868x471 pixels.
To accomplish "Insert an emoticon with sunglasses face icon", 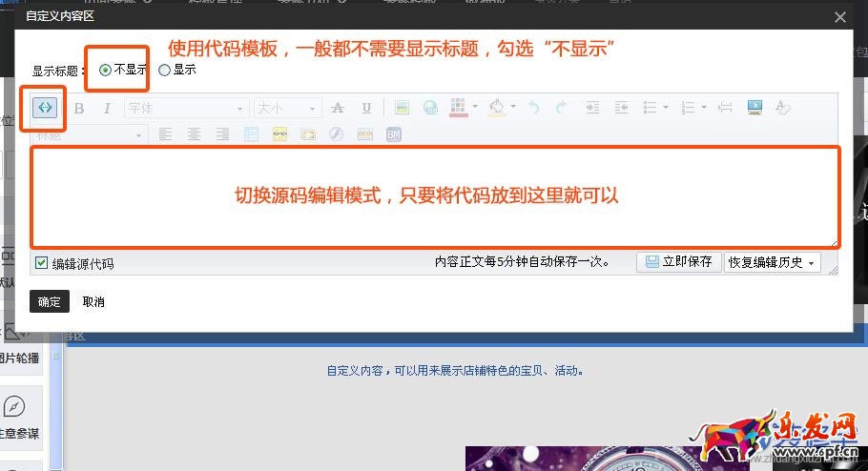I will tap(280, 133).
